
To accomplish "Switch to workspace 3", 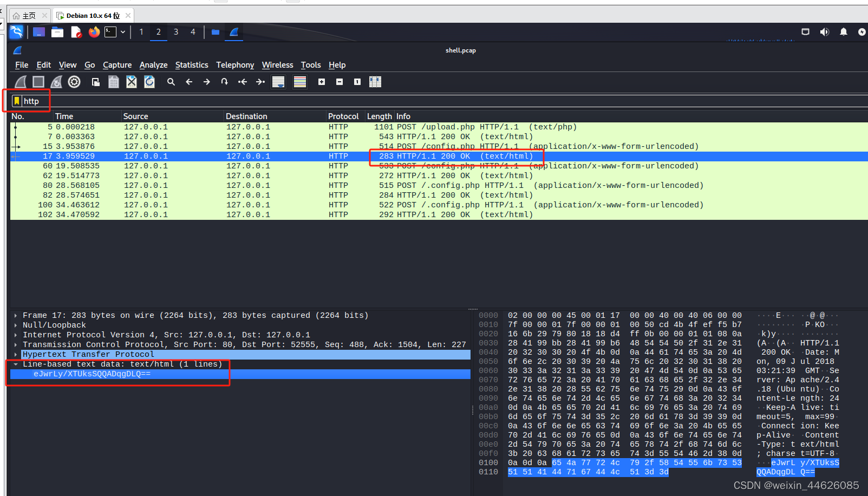I will 175,32.
